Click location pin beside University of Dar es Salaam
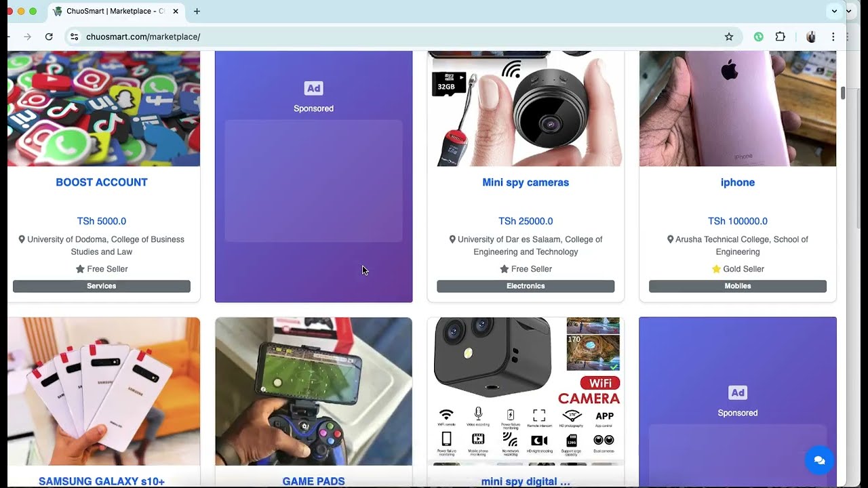Screen dimensions: 868x488 click(x=452, y=239)
